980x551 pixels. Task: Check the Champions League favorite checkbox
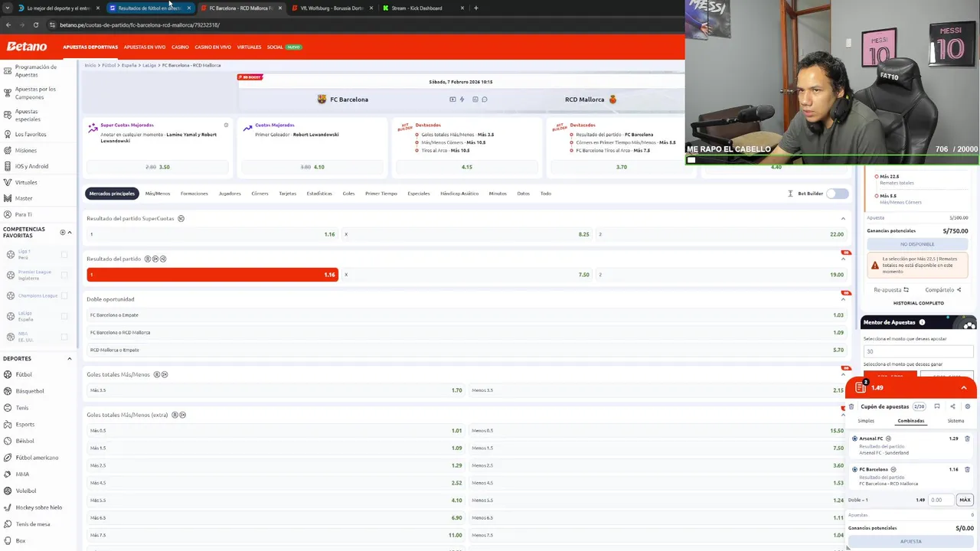tap(64, 295)
